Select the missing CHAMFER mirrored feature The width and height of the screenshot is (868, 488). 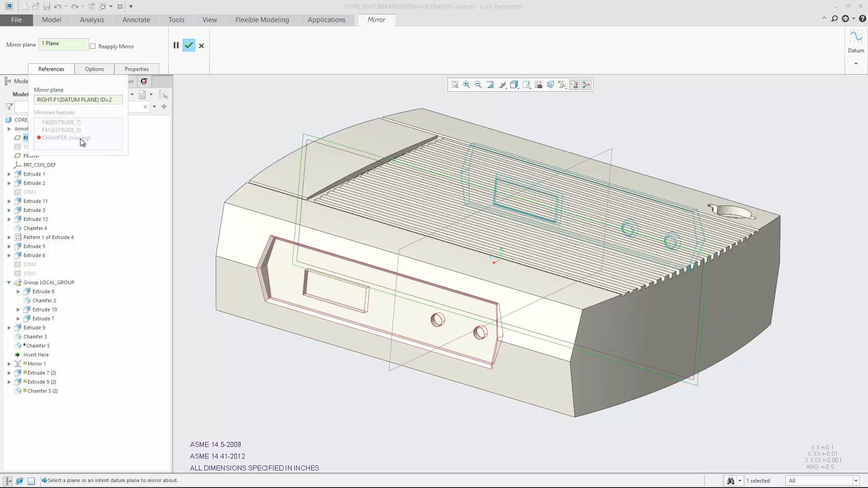(x=66, y=138)
